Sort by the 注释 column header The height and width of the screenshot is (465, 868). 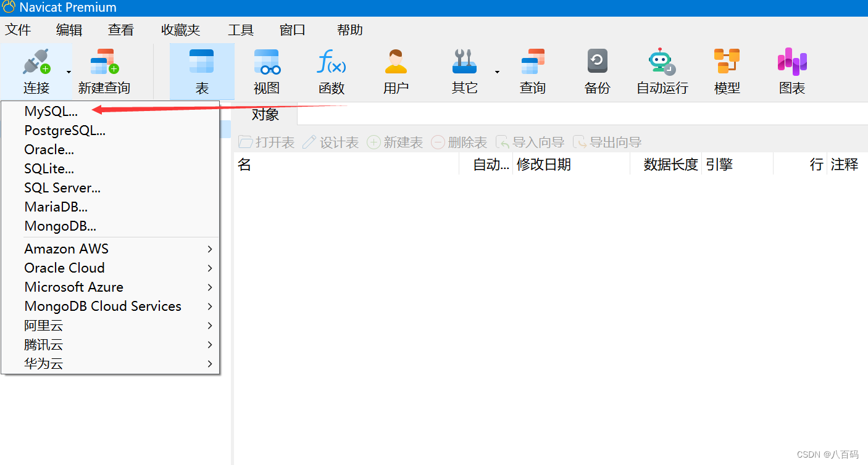pos(847,165)
